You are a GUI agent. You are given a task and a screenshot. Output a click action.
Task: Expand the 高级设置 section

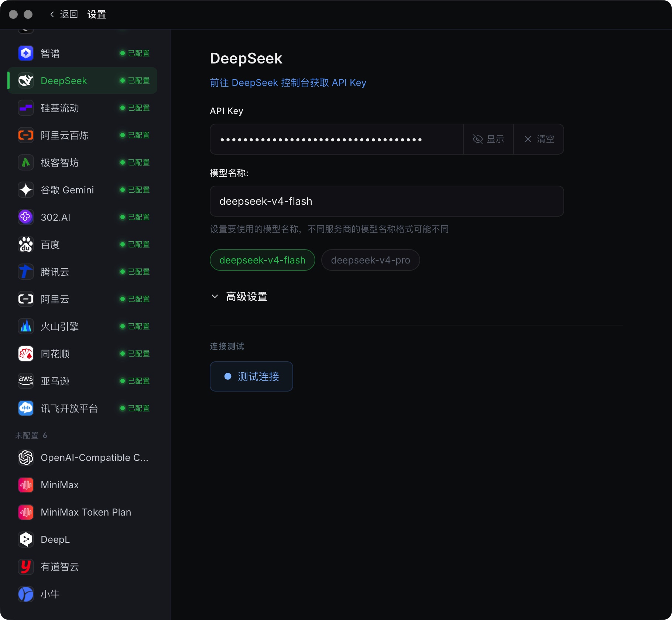tap(239, 297)
